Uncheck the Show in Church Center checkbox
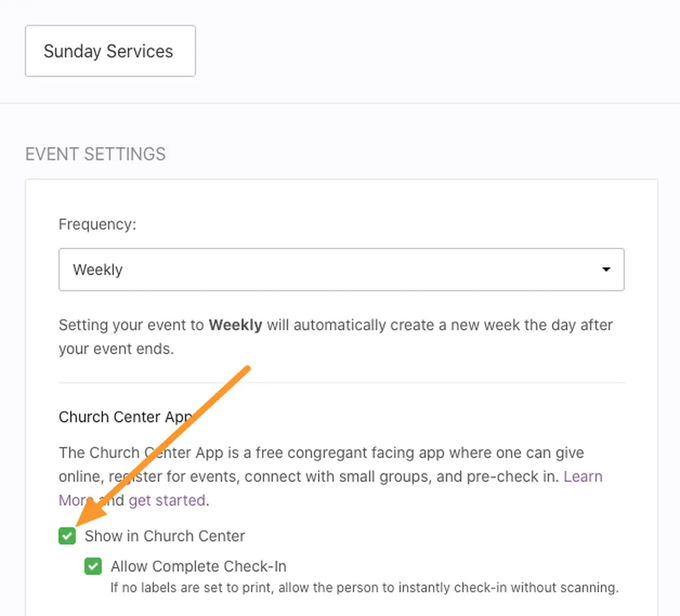The height and width of the screenshot is (616, 680). tap(67, 536)
